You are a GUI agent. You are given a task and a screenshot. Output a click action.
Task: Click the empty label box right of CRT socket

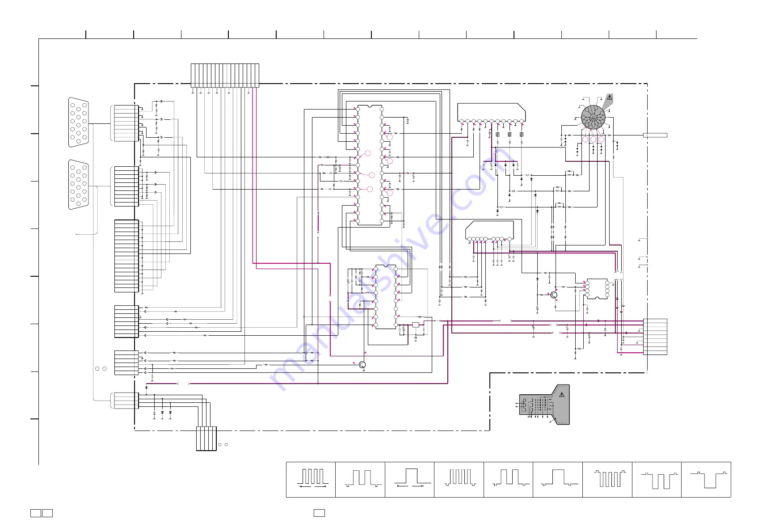coord(655,135)
